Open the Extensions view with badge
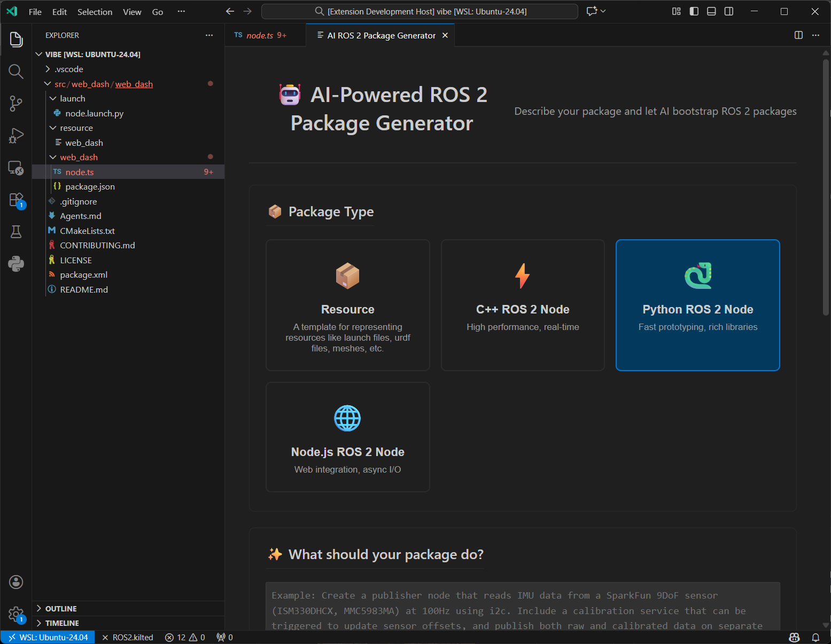Image resolution: width=831 pixels, height=644 pixels. [x=16, y=200]
